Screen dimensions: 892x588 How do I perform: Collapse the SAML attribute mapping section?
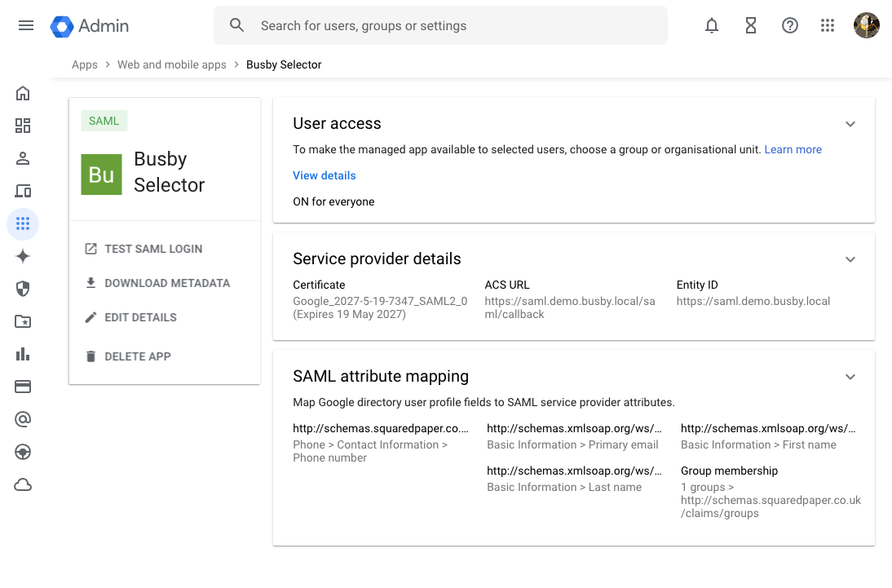point(850,377)
